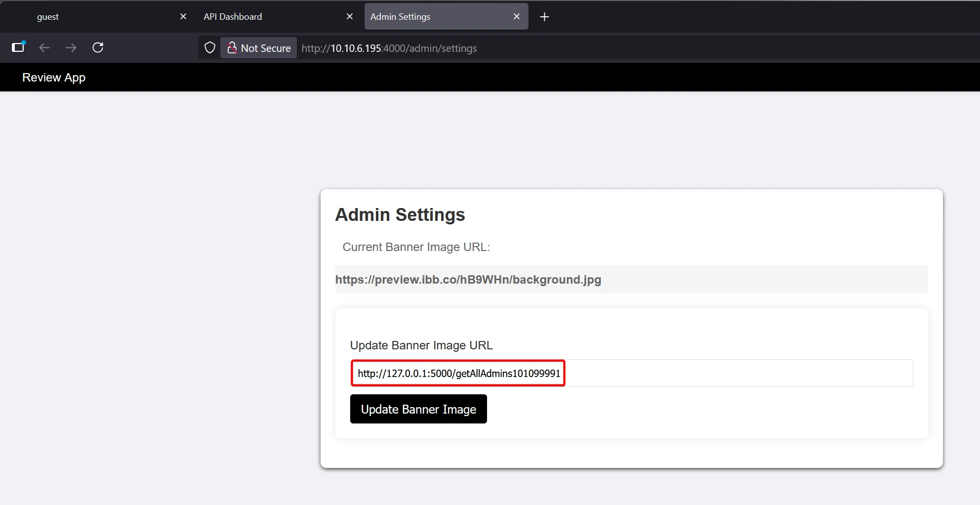Image resolution: width=980 pixels, height=505 pixels.
Task: Open the tab overview icon left of back arrow
Action: pos(18,47)
